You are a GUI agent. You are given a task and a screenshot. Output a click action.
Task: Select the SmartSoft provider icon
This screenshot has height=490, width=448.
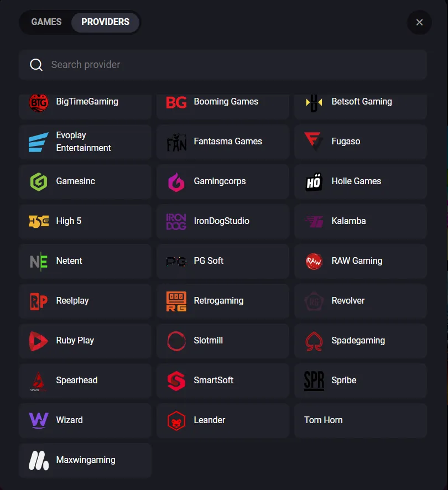click(175, 381)
